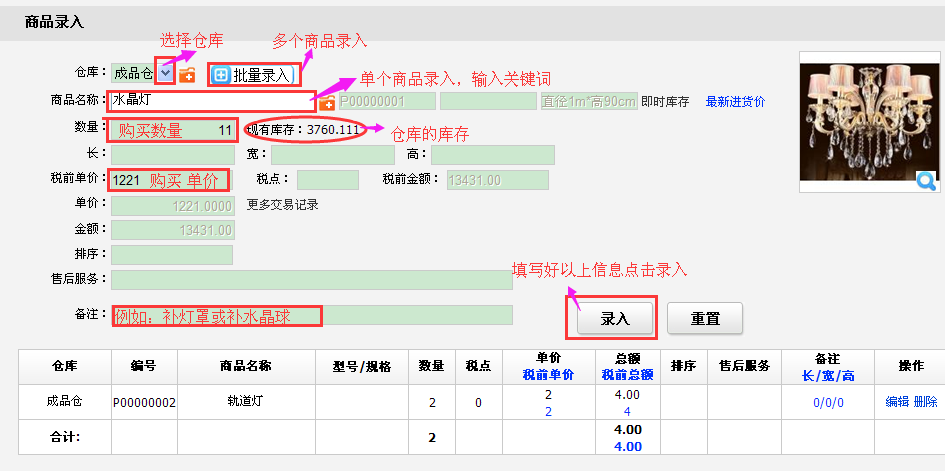
Task: Click the orange product picker icon after 商品名称
Action: [x=327, y=102]
